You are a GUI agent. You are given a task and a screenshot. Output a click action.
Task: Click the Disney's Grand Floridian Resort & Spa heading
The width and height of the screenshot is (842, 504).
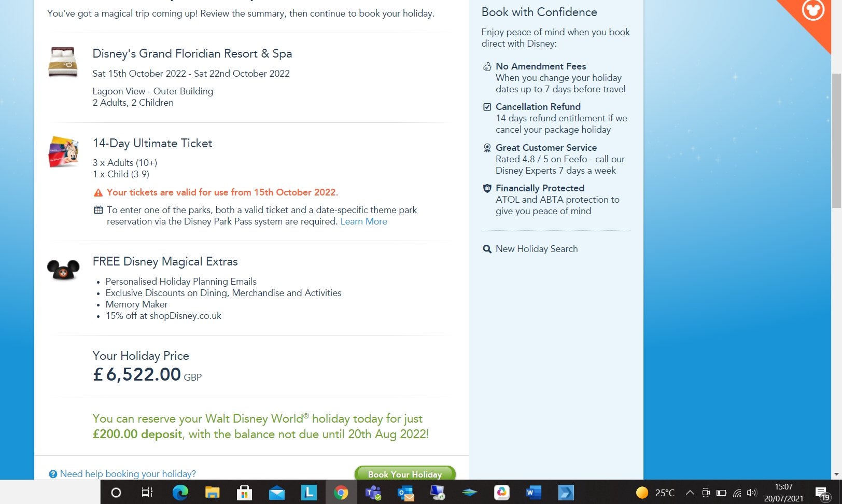192,53
